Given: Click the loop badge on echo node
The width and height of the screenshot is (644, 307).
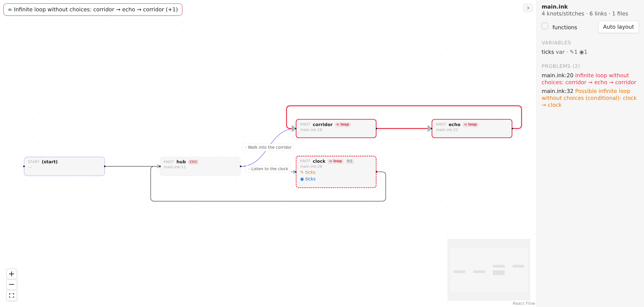Looking at the screenshot, I should coord(470,124).
